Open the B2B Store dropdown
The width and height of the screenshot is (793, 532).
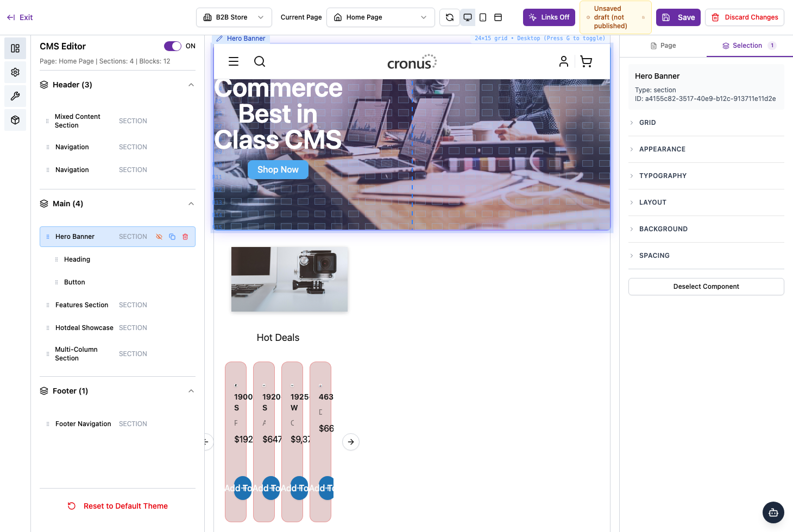[234, 17]
